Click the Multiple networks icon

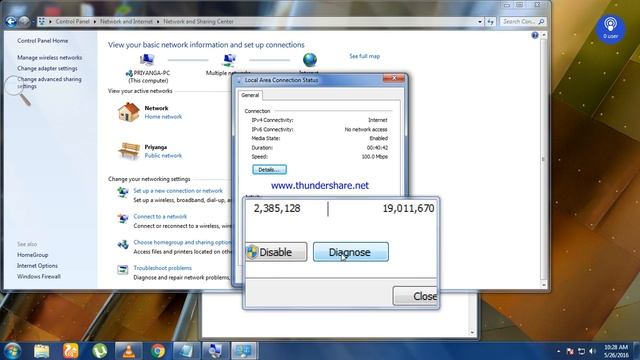click(x=229, y=60)
